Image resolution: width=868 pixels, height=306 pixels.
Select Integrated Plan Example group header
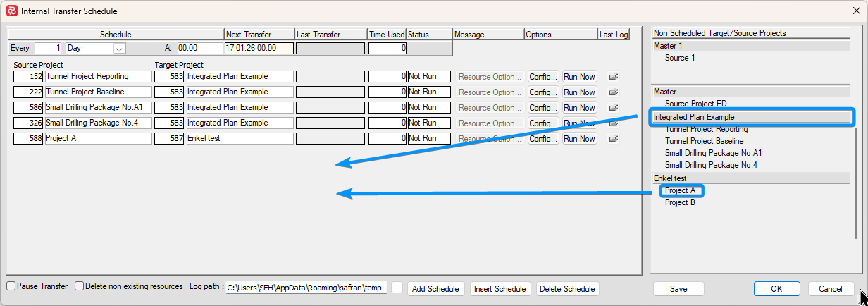[x=751, y=117]
